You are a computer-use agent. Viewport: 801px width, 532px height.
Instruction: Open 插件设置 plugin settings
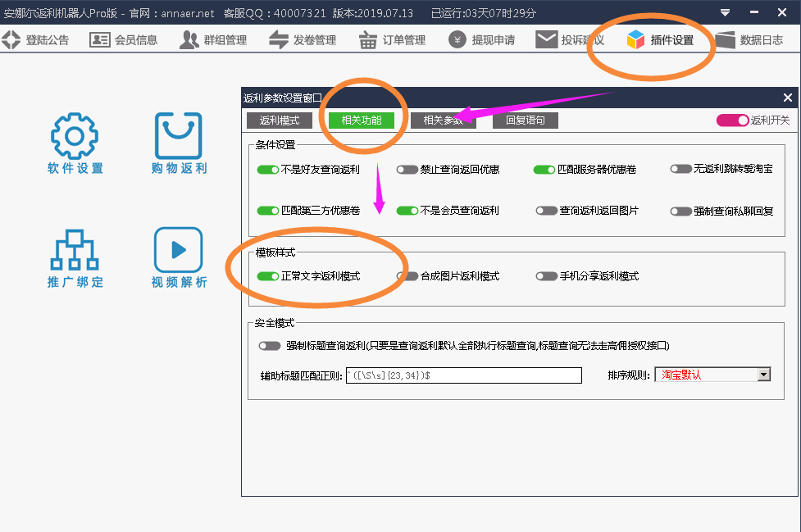coord(660,40)
